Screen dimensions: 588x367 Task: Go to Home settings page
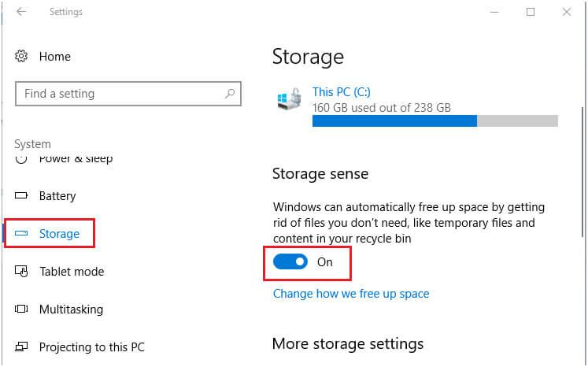point(54,57)
